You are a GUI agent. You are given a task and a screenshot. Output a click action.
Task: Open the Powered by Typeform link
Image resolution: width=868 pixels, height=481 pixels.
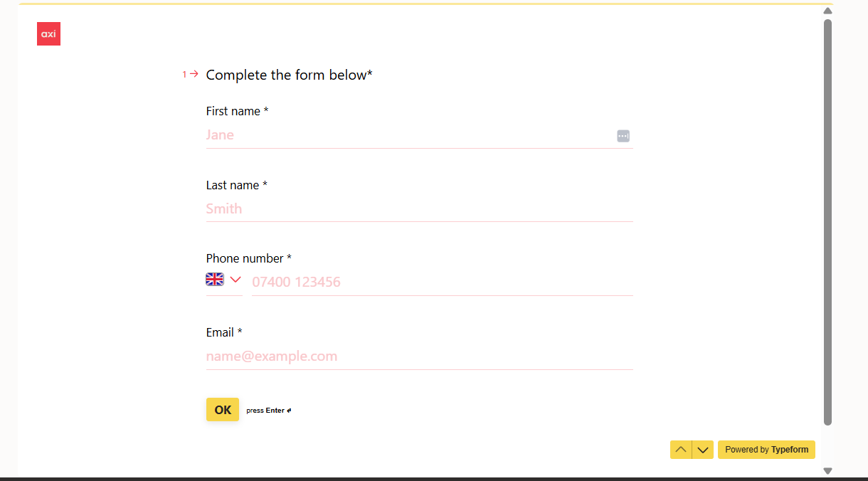pos(766,450)
